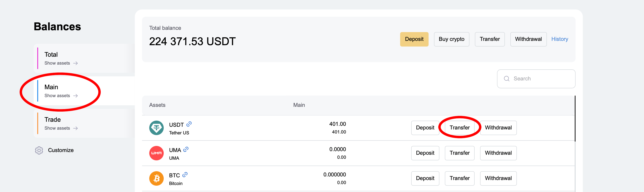This screenshot has width=644, height=192.
Task: Click the Bitcoin coin icon
Action: tap(156, 178)
